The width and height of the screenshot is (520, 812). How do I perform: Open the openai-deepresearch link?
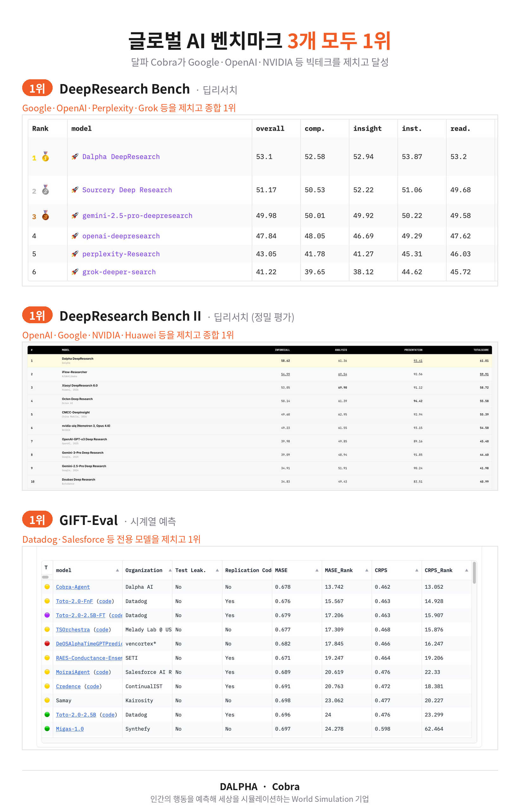pos(121,235)
